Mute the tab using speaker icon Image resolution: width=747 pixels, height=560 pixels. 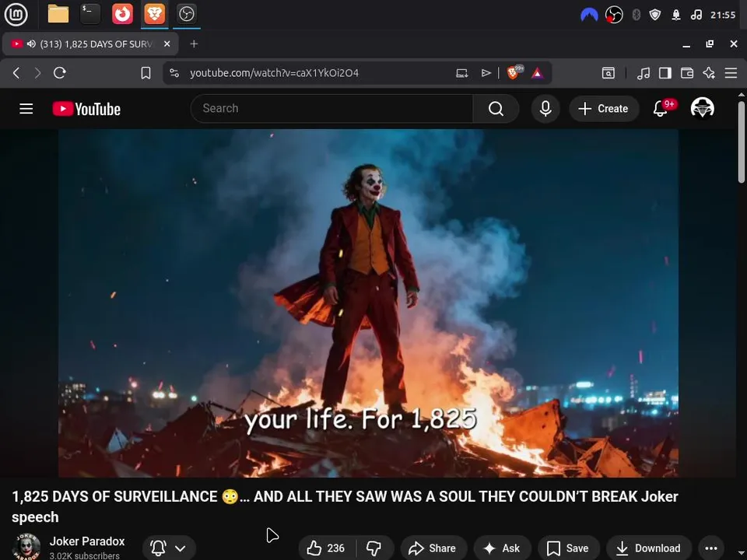[x=31, y=44]
